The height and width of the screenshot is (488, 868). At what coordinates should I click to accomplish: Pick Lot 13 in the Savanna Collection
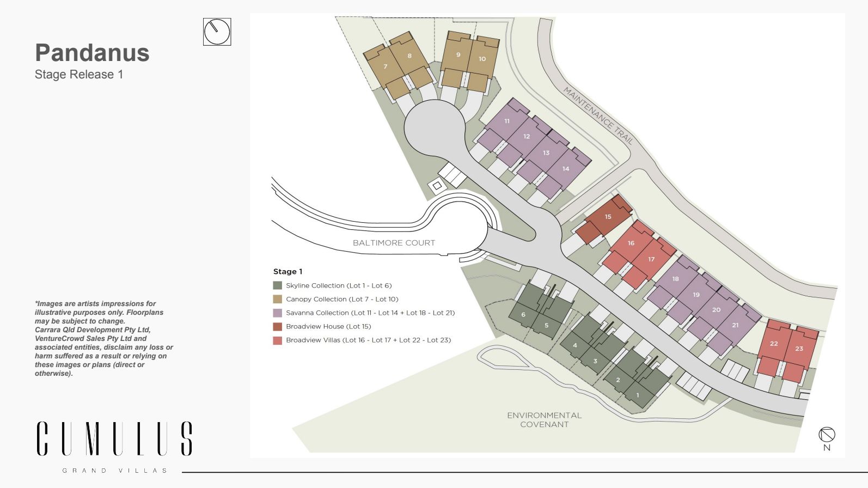click(546, 153)
